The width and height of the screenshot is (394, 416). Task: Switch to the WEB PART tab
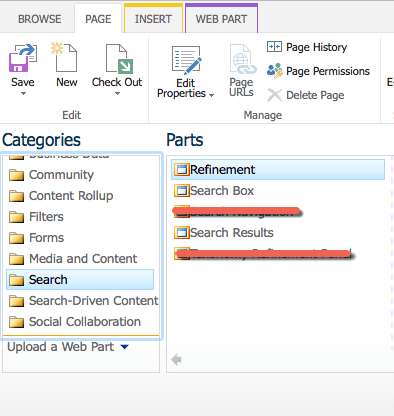click(x=221, y=19)
